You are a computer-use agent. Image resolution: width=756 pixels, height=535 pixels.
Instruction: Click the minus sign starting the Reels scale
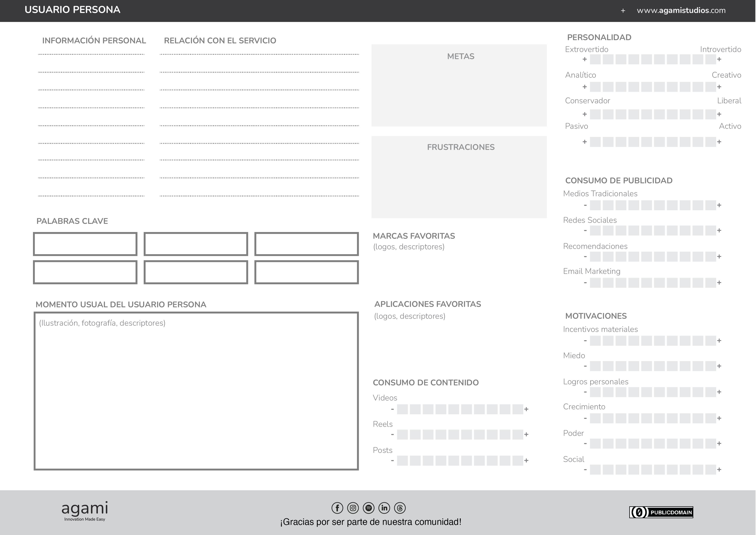click(392, 435)
